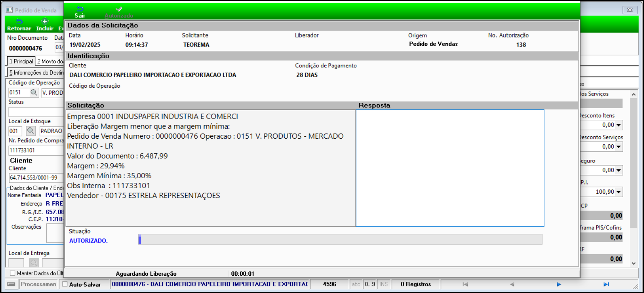Screen dimensions: 644x293
Task: Open the Desconto Serviços dropdown
Action: tap(619, 147)
